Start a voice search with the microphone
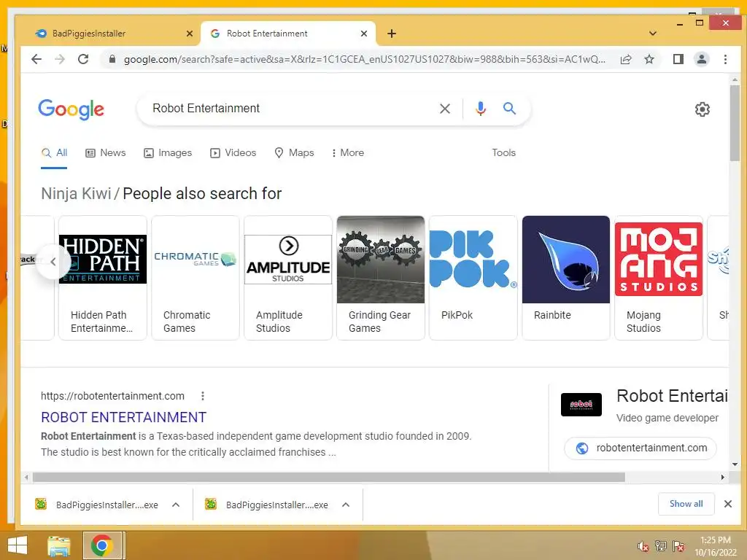 pyautogui.click(x=481, y=109)
